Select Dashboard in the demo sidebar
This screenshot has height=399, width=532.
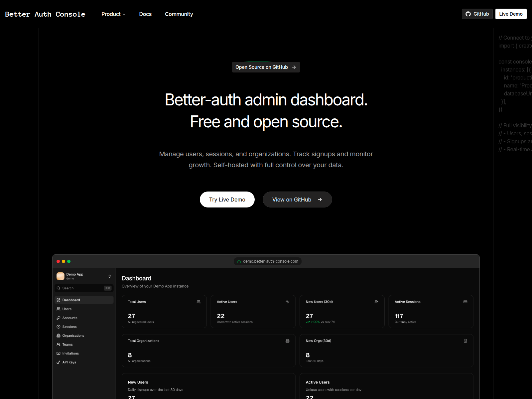point(84,300)
